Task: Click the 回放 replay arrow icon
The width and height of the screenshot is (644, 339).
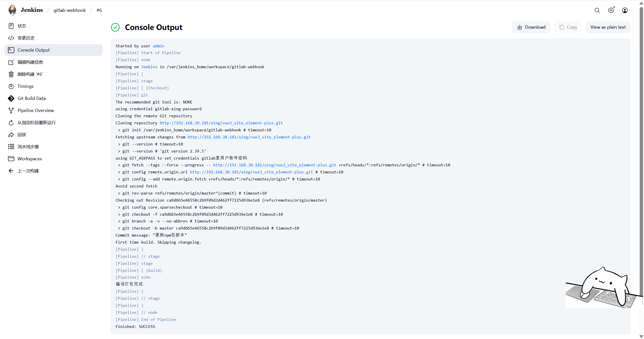Action: [11, 135]
